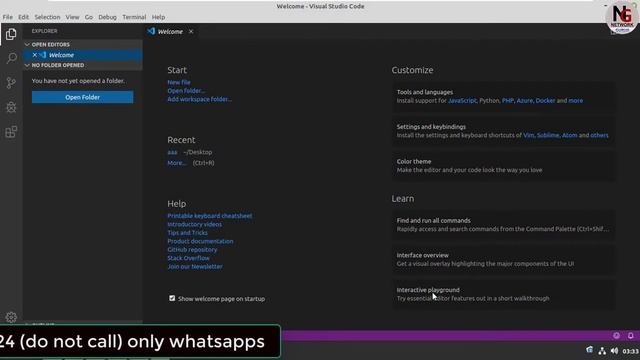Click Docker link in Tools and languages
This screenshot has height=360, width=640.
click(545, 100)
